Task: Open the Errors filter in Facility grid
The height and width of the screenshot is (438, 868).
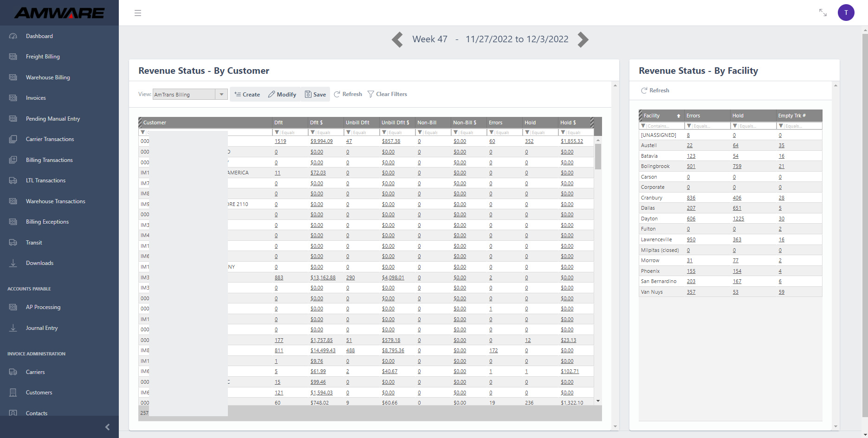Action: click(689, 126)
